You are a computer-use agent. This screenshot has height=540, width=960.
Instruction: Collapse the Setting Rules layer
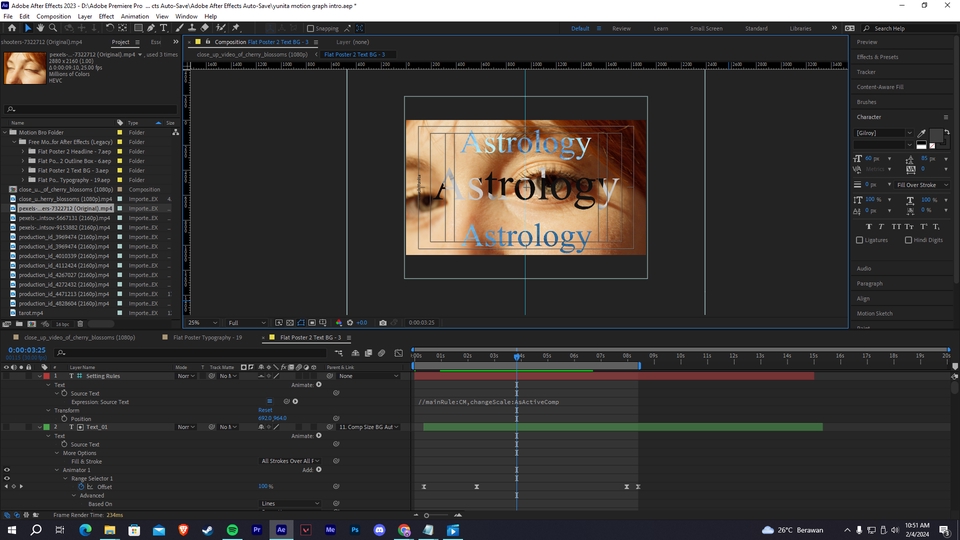click(x=40, y=376)
